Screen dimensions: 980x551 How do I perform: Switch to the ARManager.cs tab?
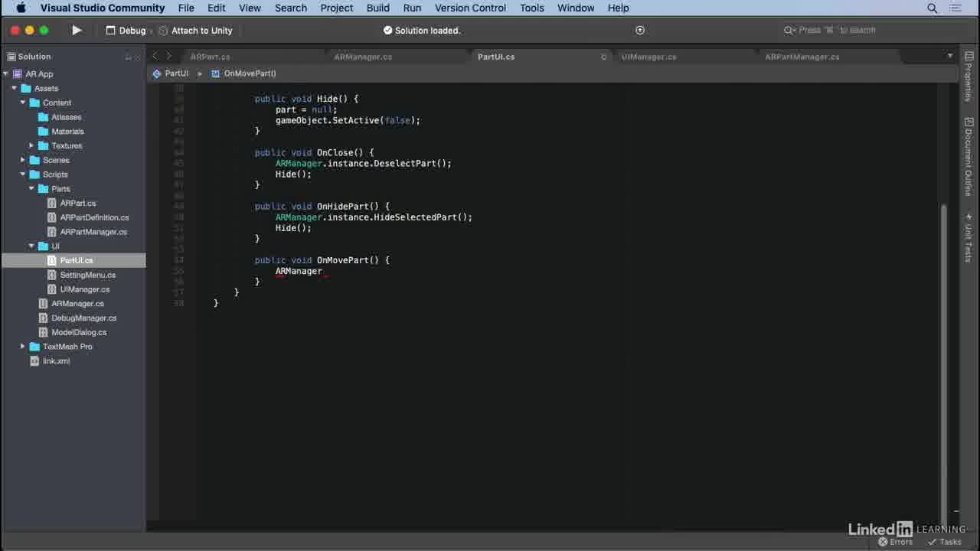pos(363,57)
